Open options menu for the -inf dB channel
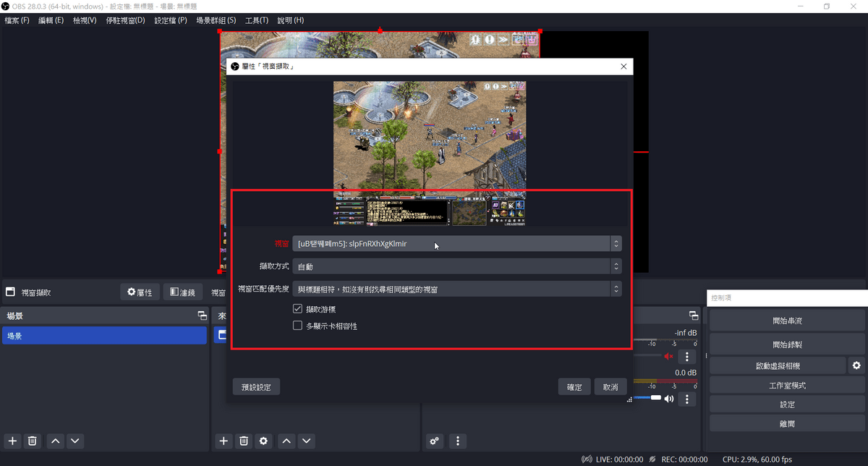This screenshot has height=466, width=868. [687, 356]
